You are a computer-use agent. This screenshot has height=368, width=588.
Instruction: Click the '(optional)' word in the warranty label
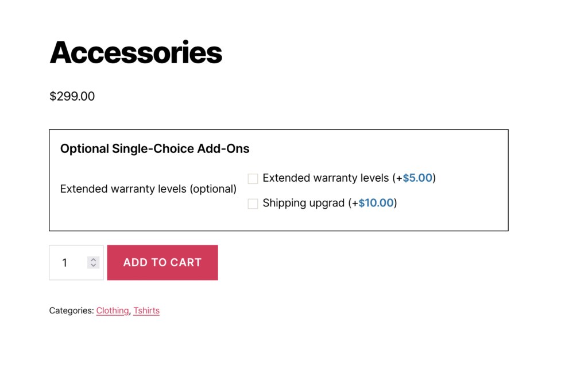[x=213, y=189]
